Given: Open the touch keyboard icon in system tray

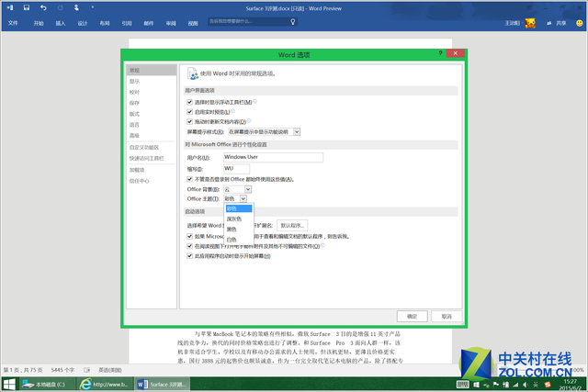Looking at the screenshot, I should (462, 385).
